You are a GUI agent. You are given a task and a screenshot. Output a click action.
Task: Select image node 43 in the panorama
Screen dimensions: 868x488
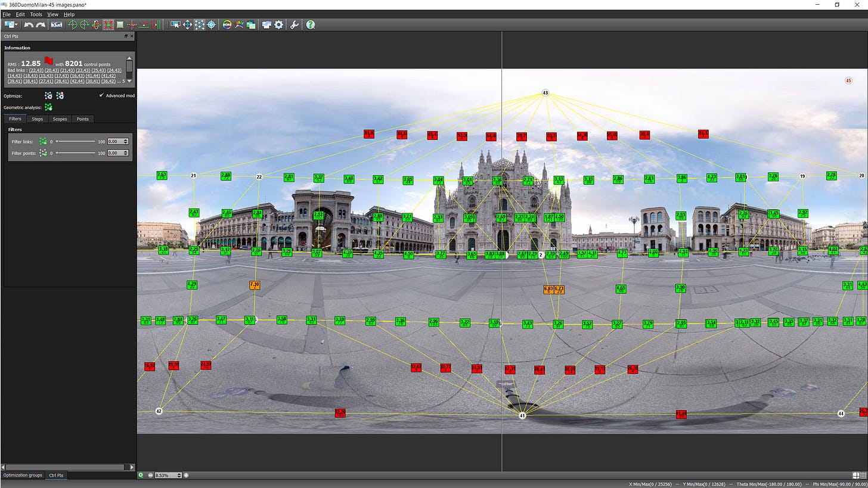click(545, 93)
